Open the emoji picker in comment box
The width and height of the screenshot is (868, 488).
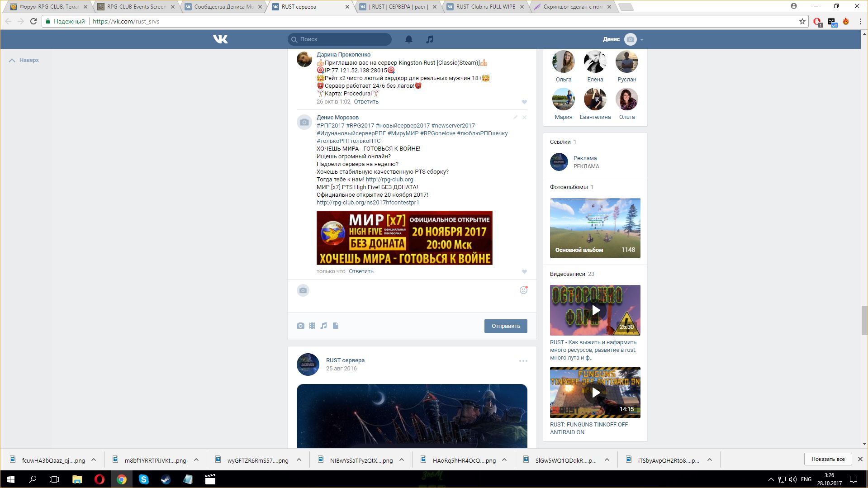(523, 290)
